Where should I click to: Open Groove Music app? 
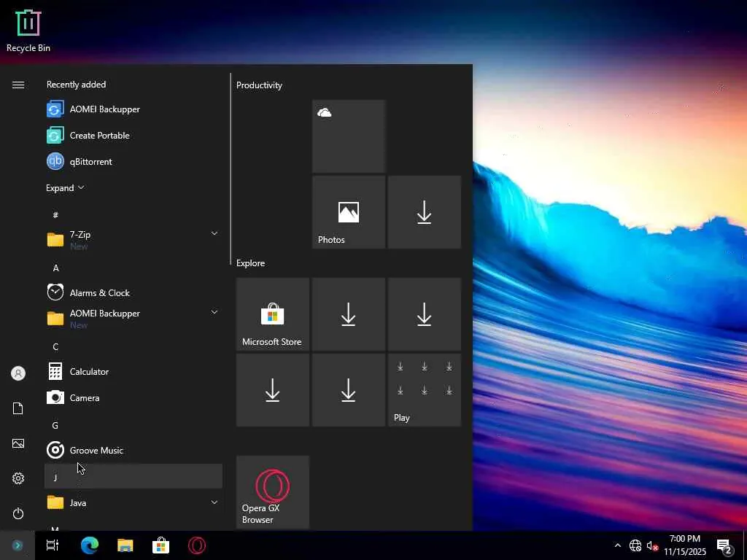click(x=96, y=451)
